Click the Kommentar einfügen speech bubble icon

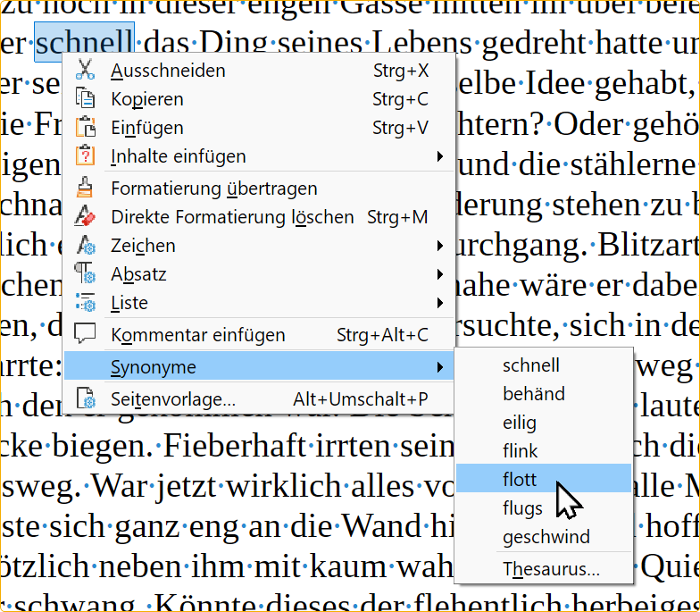pos(86,335)
